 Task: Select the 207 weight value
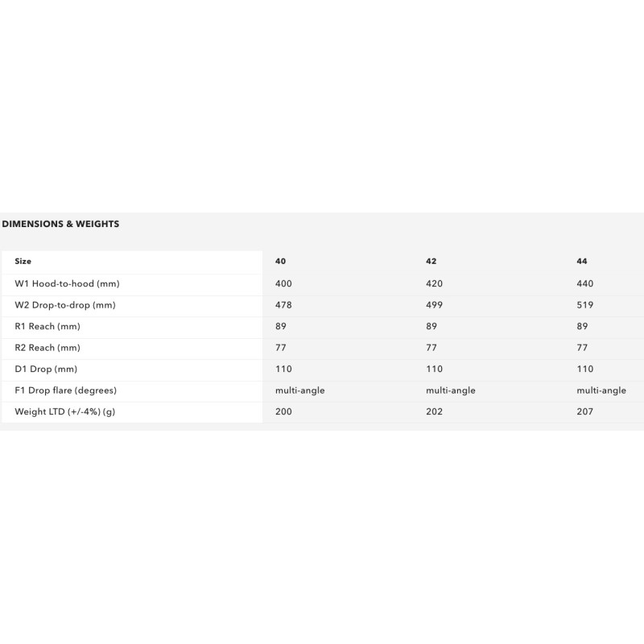pos(585,411)
